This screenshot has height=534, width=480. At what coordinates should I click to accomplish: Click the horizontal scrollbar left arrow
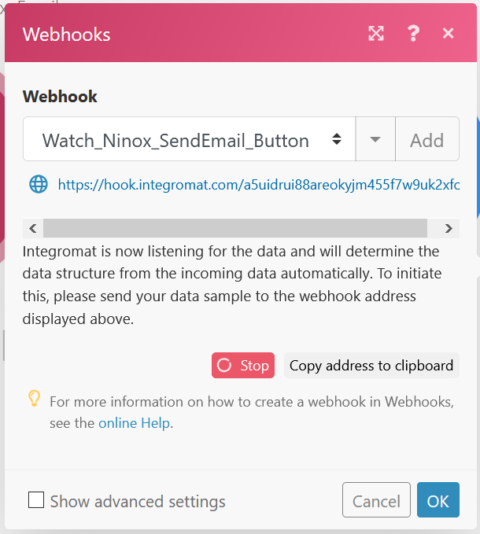point(33,228)
